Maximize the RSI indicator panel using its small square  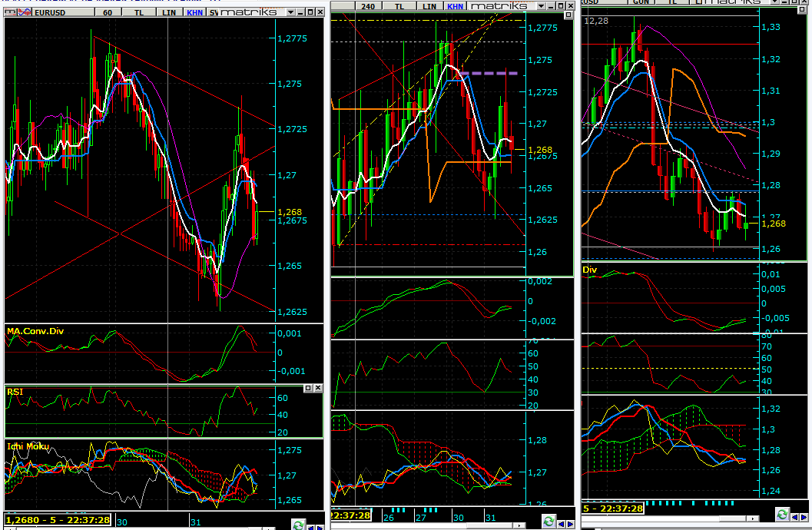coord(307,389)
